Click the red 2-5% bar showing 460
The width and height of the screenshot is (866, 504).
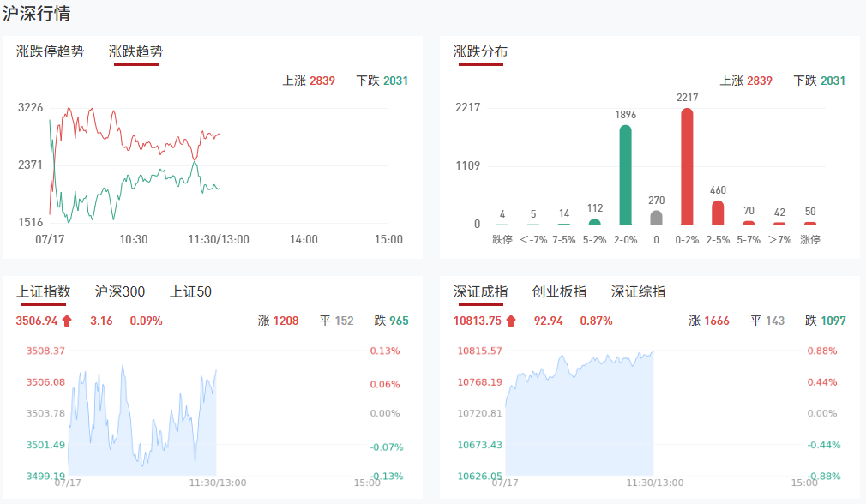718,213
